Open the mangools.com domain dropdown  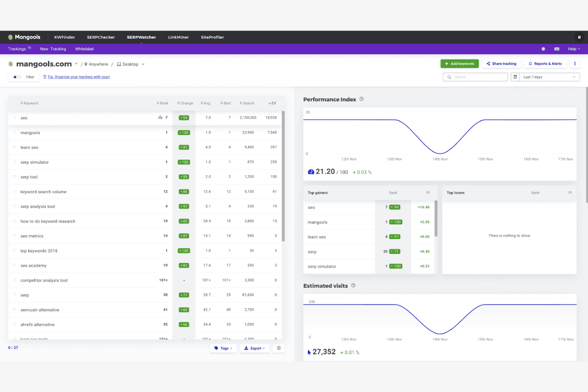tap(76, 64)
